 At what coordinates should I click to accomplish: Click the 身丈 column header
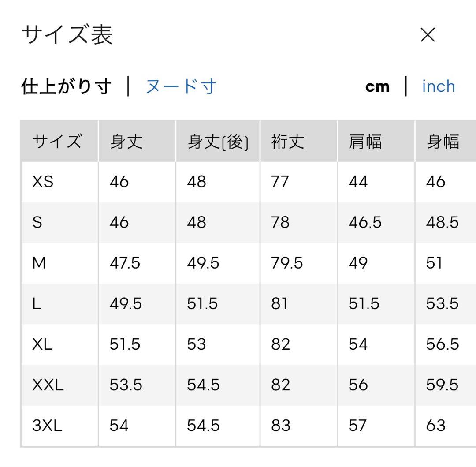coord(137,141)
